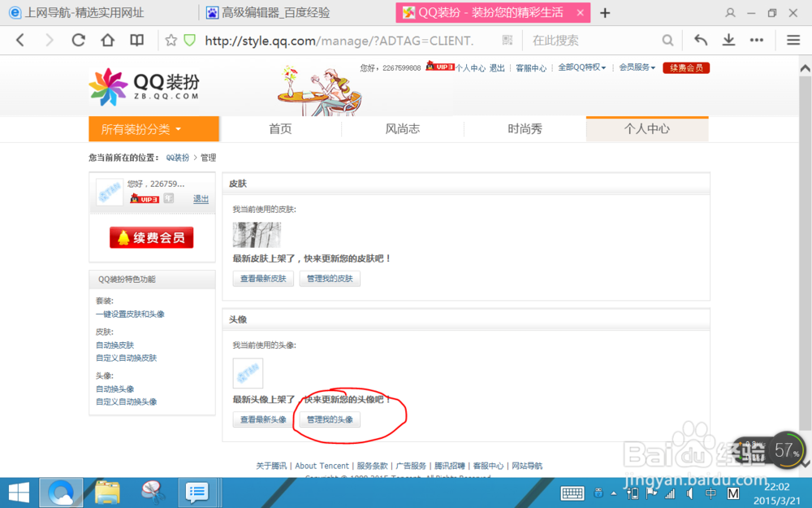Click the 退出 link in sidebar
The image size is (812, 508).
(x=201, y=198)
